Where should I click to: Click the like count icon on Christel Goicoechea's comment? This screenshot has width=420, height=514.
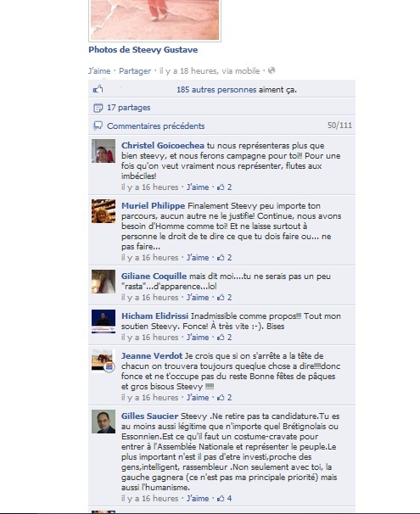(x=221, y=187)
